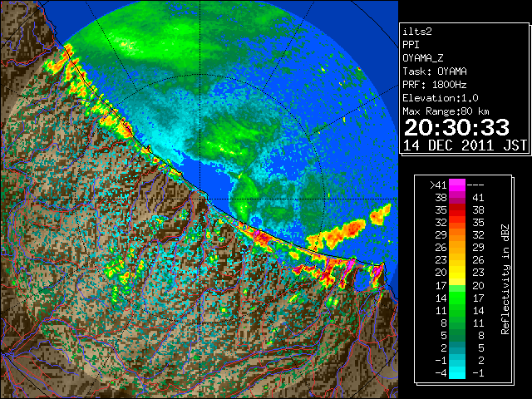Image resolution: width=532 pixels, height=399 pixels.
Task: Click the 20:30:33 timestamp text
Action: point(456,127)
